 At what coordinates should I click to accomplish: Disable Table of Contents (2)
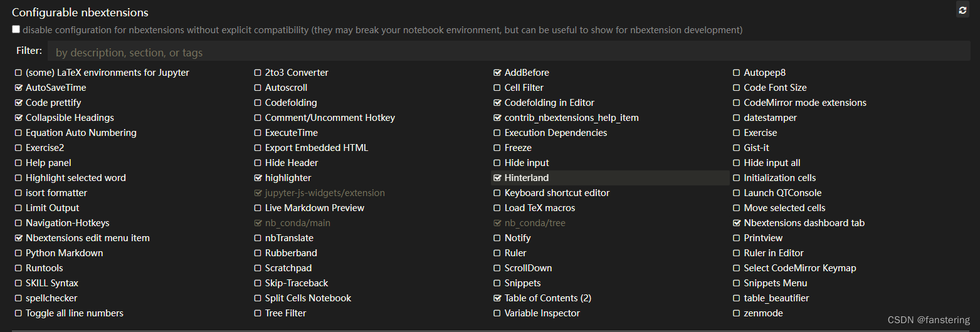coord(498,298)
